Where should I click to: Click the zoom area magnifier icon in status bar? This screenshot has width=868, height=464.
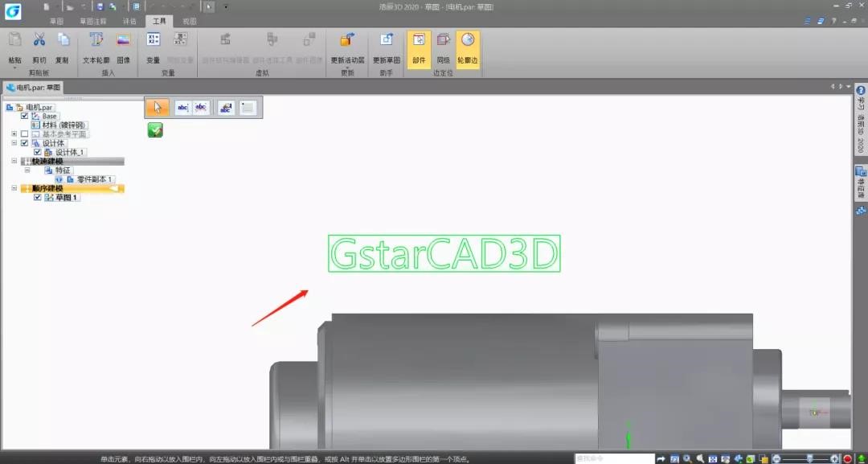coord(687,458)
